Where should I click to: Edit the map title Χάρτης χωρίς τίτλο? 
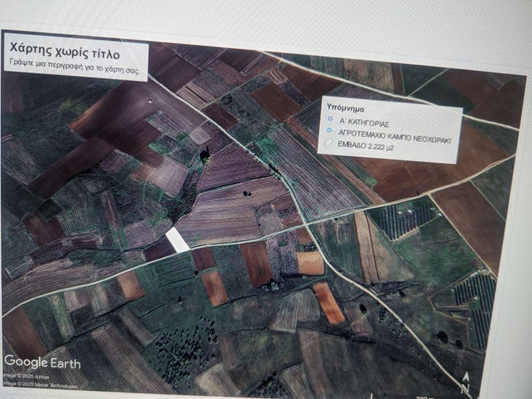(x=65, y=54)
